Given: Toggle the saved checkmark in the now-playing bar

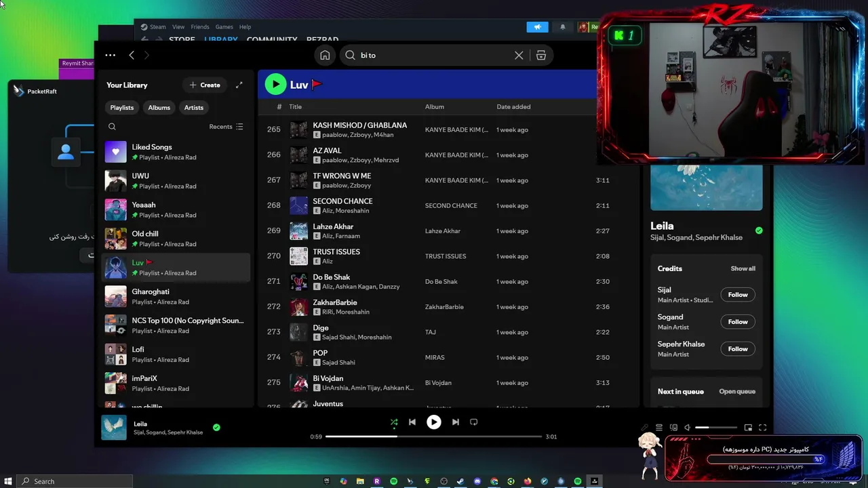Looking at the screenshot, I should 216,428.
